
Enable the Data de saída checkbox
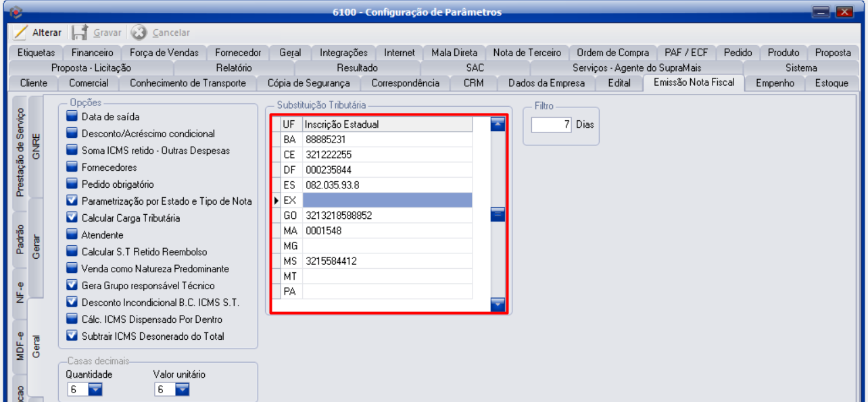coord(72,117)
